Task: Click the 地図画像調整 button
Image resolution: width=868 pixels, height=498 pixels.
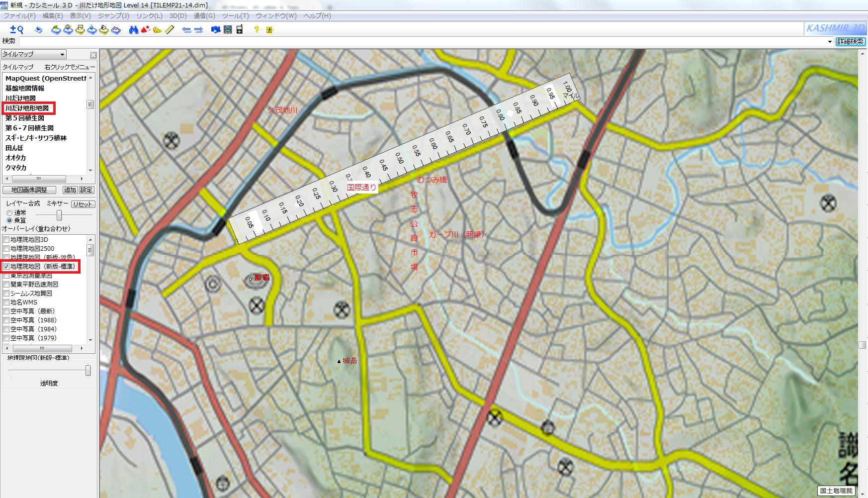Action: click(29, 190)
